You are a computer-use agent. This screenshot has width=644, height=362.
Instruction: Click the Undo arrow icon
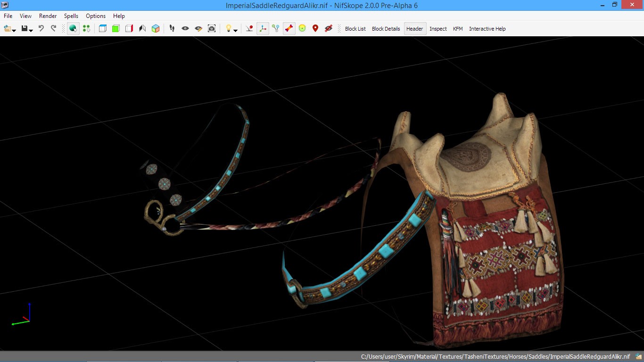click(x=41, y=29)
